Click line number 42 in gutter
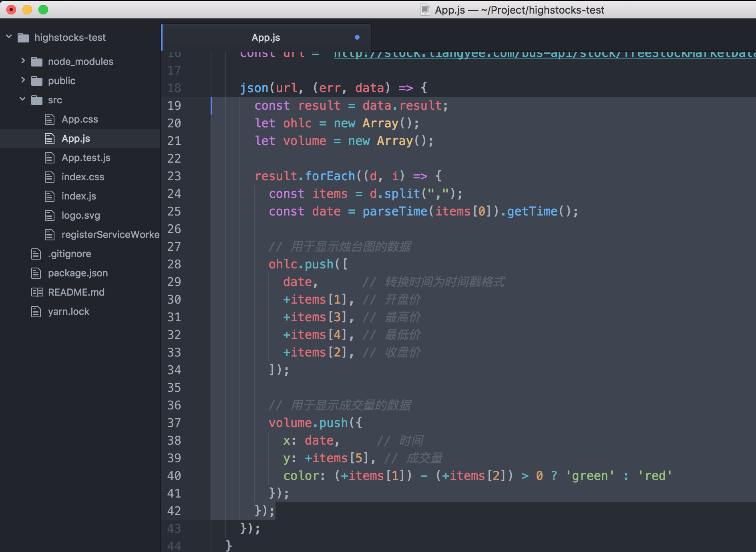This screenshot has height=552, width=756. point(174,511)
